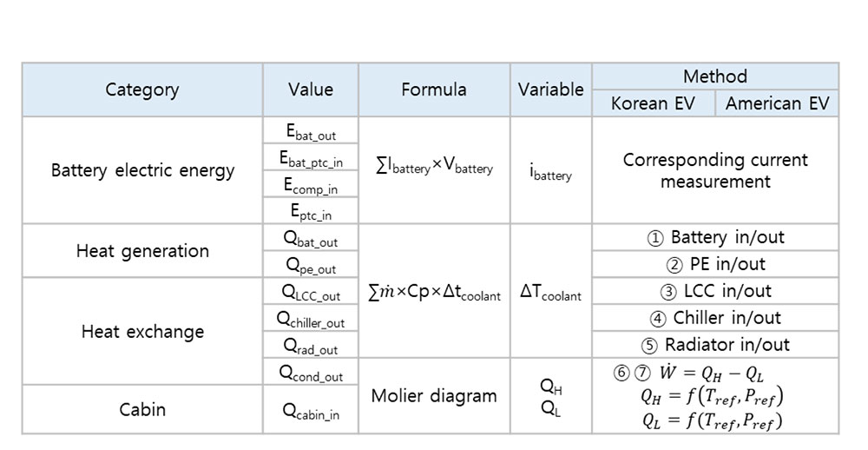The image size is (868, 450).
Task: Select the Battery electric energy cell
Action: coord(142,170)
